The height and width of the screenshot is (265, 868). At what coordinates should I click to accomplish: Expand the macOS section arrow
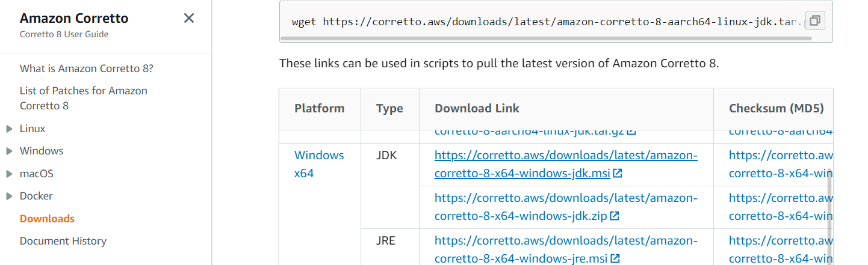(x=9, y=174)
